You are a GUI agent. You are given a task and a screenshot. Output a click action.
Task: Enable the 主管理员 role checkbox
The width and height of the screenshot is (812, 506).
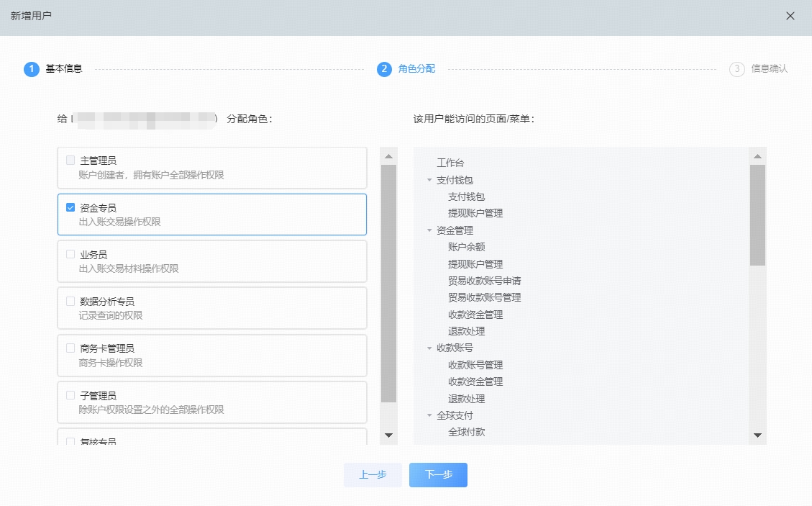coord(70,161)
